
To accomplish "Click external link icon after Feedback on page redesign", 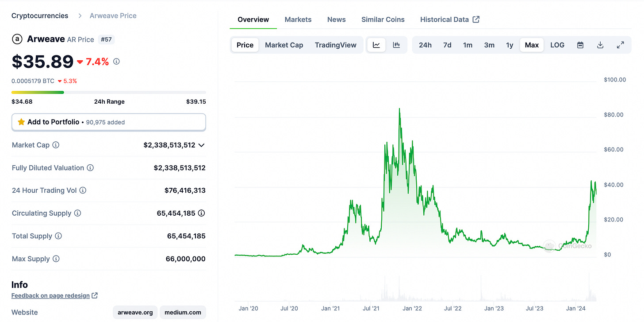I will pyautogui.click(x=95, y=295).
